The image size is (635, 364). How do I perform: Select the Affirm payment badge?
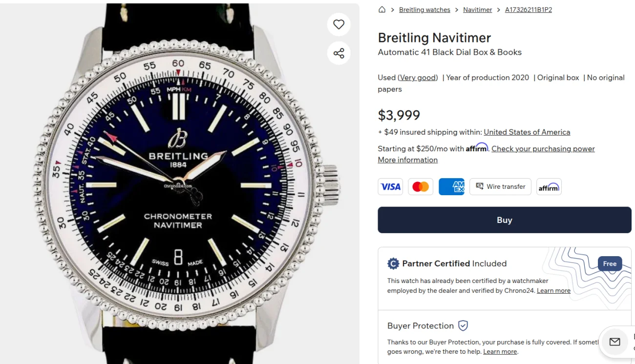549,187
